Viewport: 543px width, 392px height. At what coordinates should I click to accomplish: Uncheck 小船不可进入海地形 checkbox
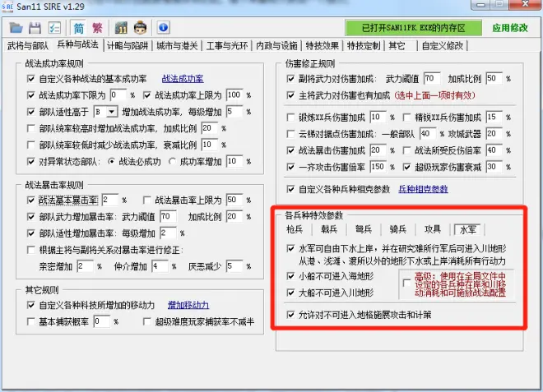click(290, 278)
